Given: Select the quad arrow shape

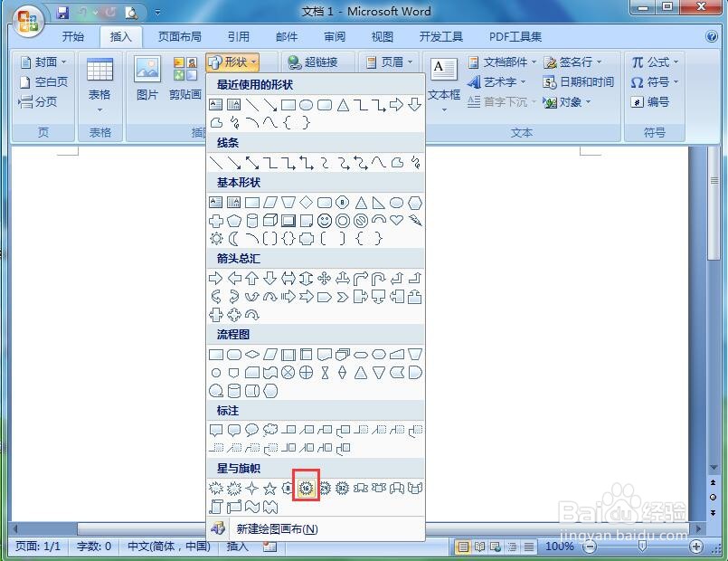Looking at the screenshot, I should pyautogui.click(x=324, y=278).
